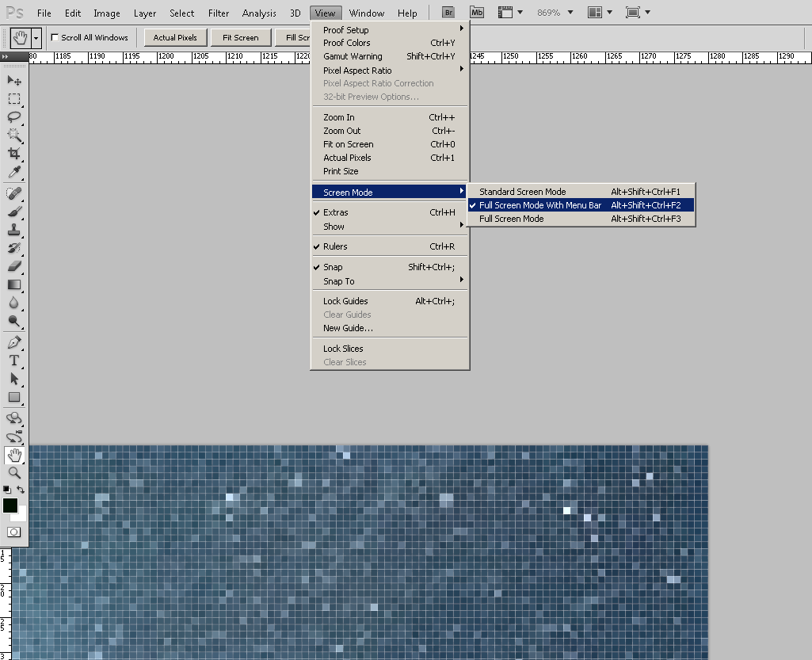Select the Brush tool
This screenshot has width=812, height=660.
(14, 212)
